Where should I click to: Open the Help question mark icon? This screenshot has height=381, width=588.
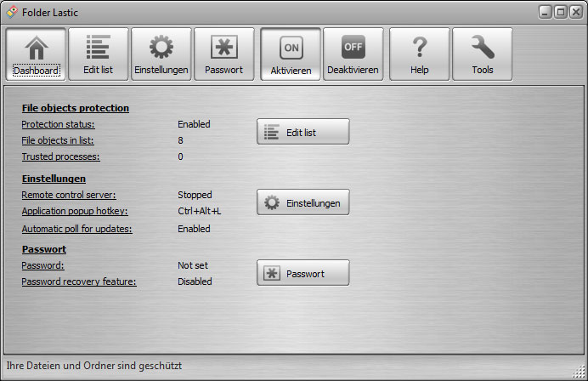pos(419,48)
